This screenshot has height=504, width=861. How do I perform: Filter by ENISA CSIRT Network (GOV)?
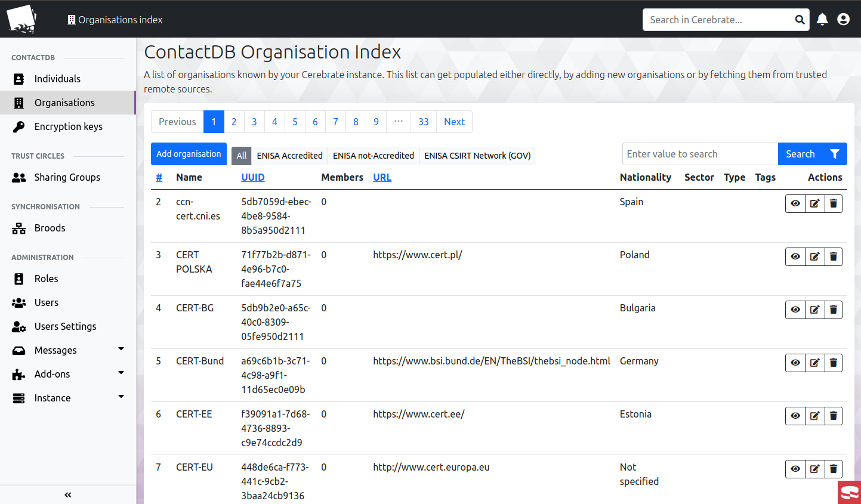pos(477,156)
